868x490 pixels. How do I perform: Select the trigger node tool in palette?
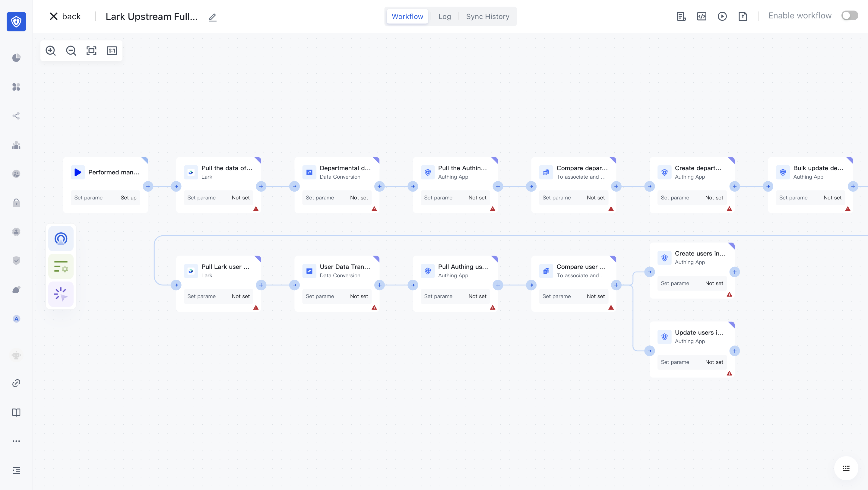tap(61, 239)
